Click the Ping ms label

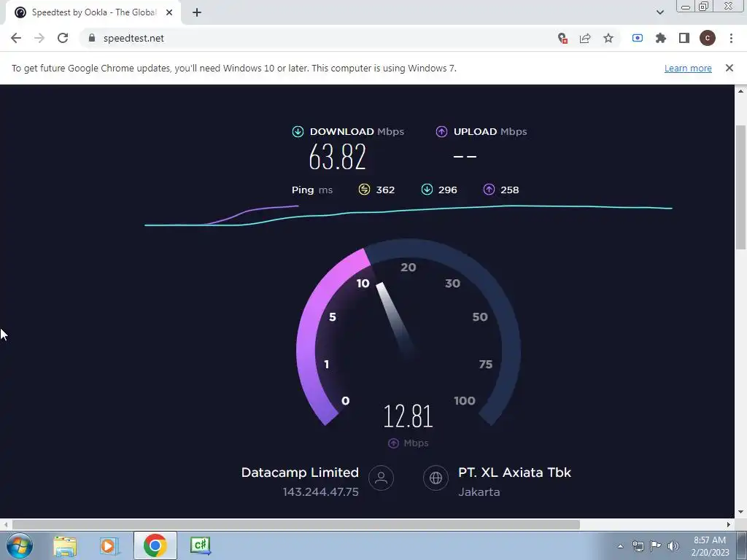[312, 190]
